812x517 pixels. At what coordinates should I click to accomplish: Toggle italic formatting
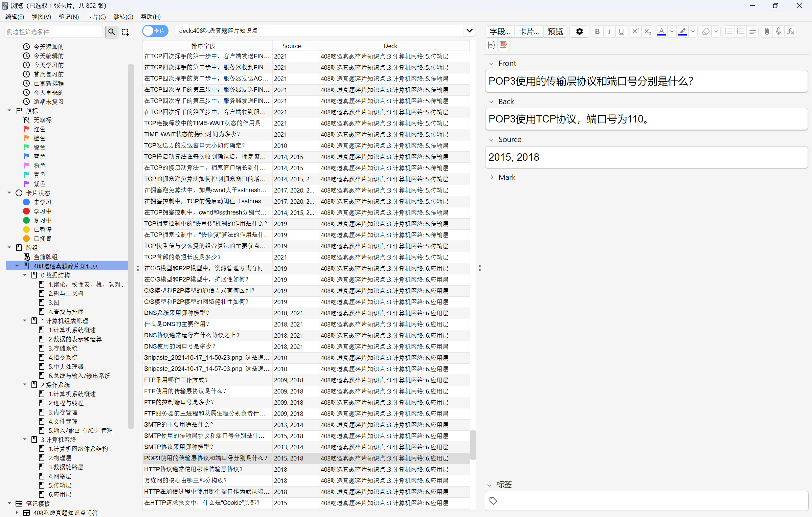pyautogui.click(x=609, y=31)
